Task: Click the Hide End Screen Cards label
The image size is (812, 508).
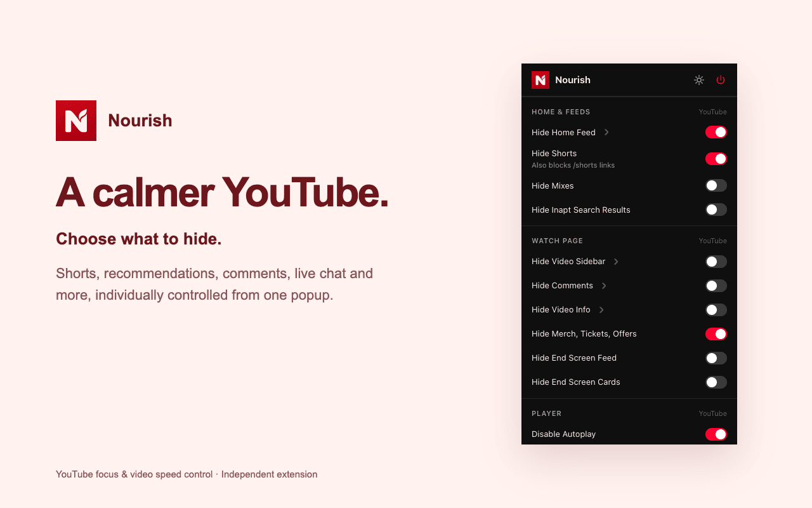Action: click(x=576, y=382)
